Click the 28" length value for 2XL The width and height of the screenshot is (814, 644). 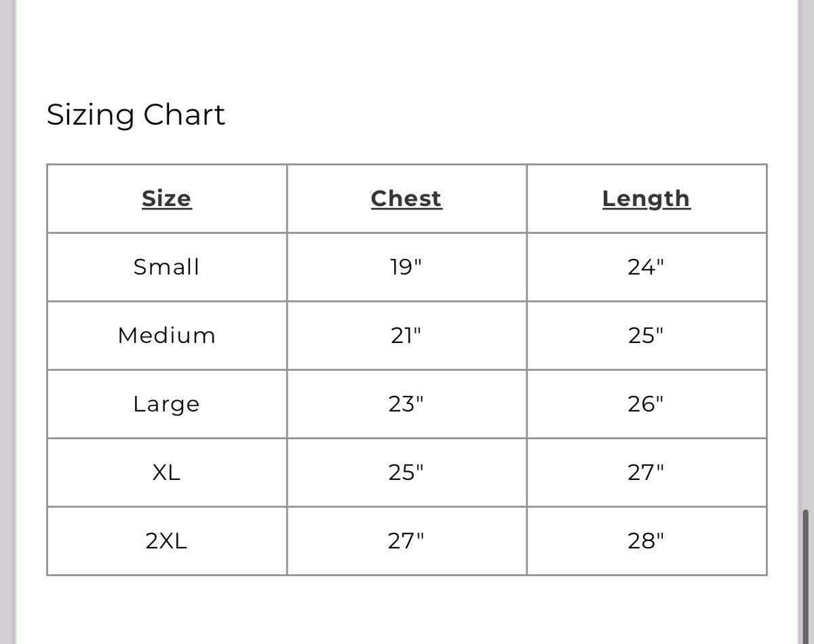click(646, 541)
